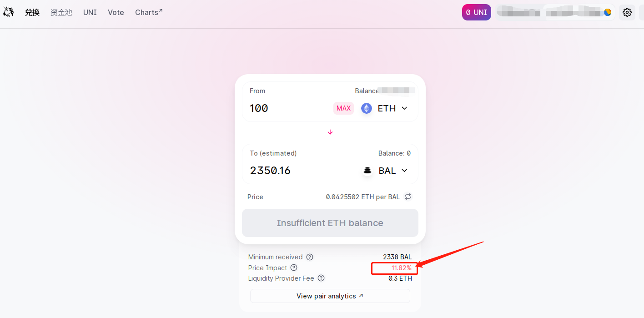Click help icon beside Liquidity Provider Fee
This screenshot has width=644, height=318.
click(x=321, y=278)
